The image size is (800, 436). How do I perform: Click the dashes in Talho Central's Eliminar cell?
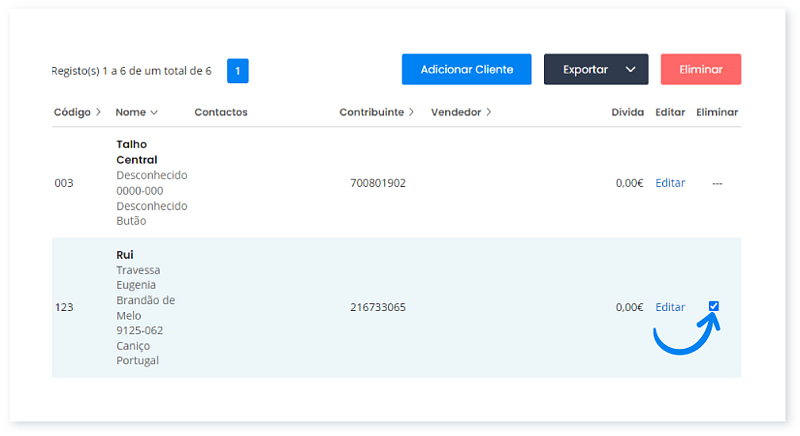(717, 183)
